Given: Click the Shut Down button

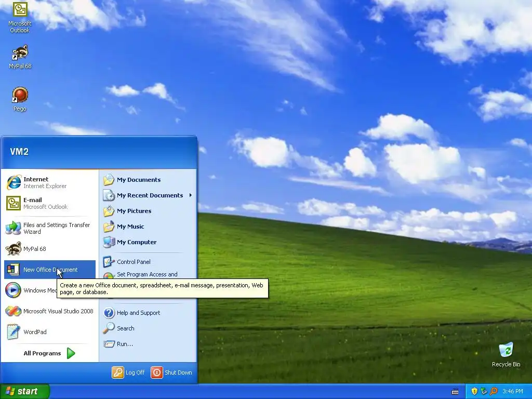Looking at the screenshot, I should [171, 373].
